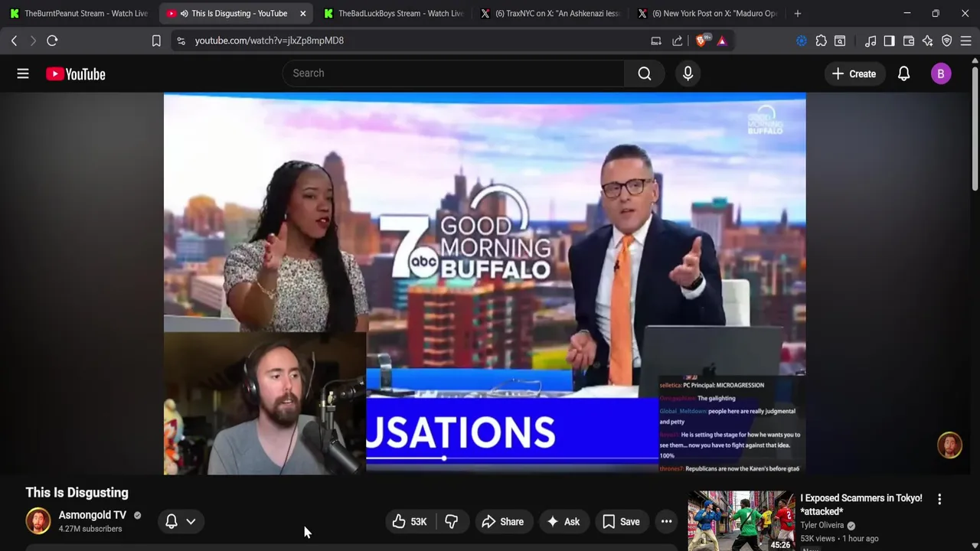Click the video player to pause
Screen dimensions: 980x551
click(x=485, y=283)
